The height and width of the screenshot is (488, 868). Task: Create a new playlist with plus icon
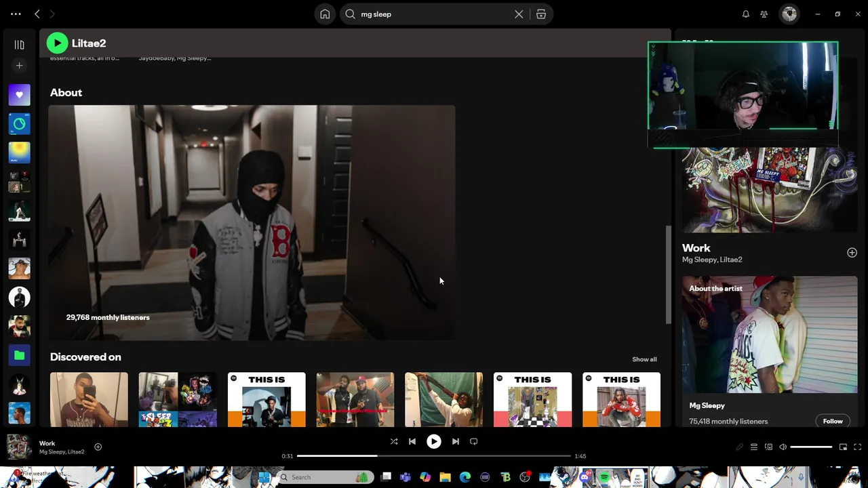pyautogui.click(x=20, y=66)
